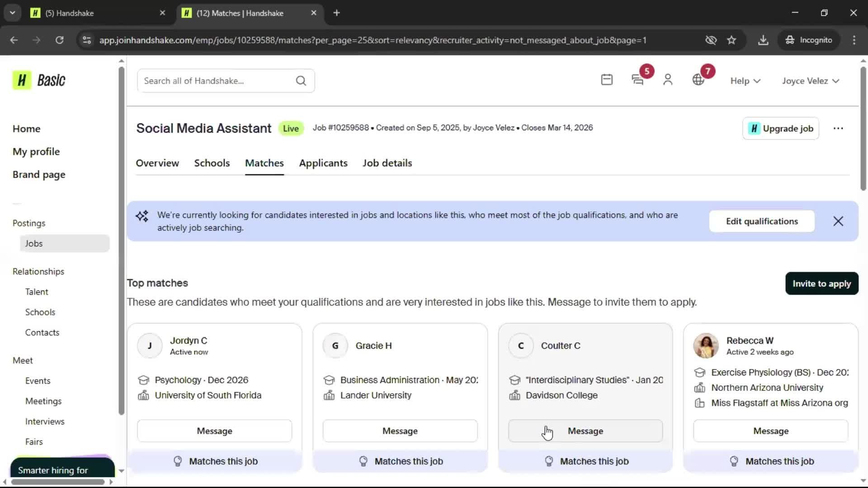Select Jobs under Postings

tap(65, 243)
